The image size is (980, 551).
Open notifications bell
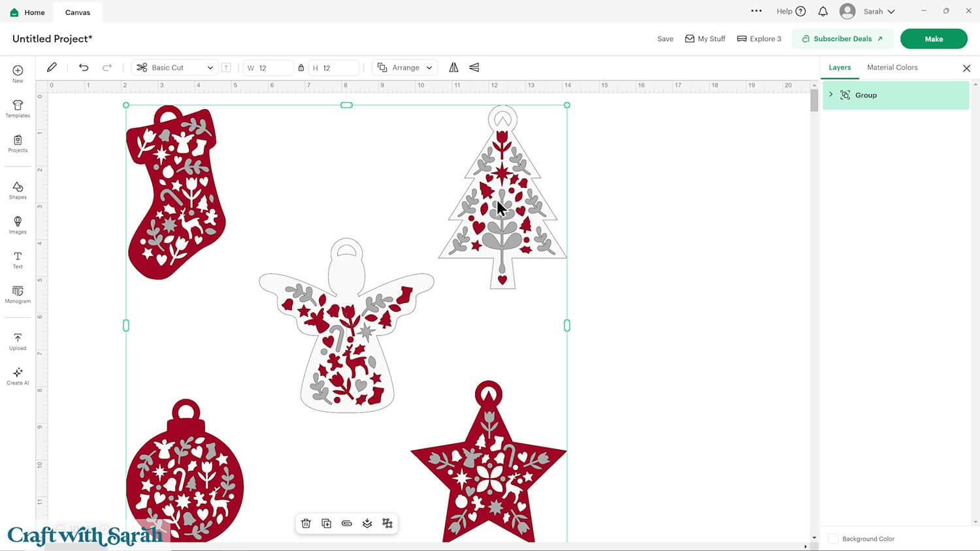pos(823,11)
